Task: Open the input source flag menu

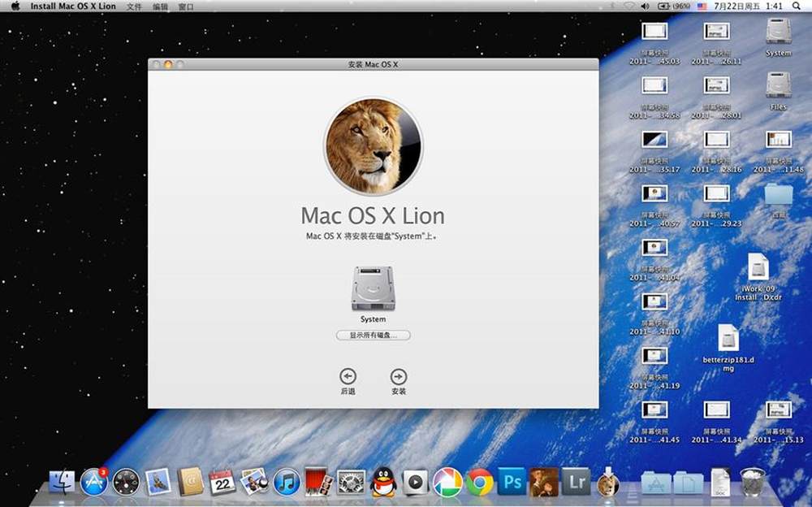Action: coord(702,6)
